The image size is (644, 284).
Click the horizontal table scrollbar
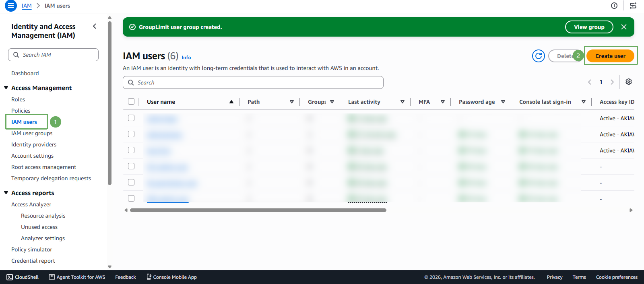coord(258,210)
